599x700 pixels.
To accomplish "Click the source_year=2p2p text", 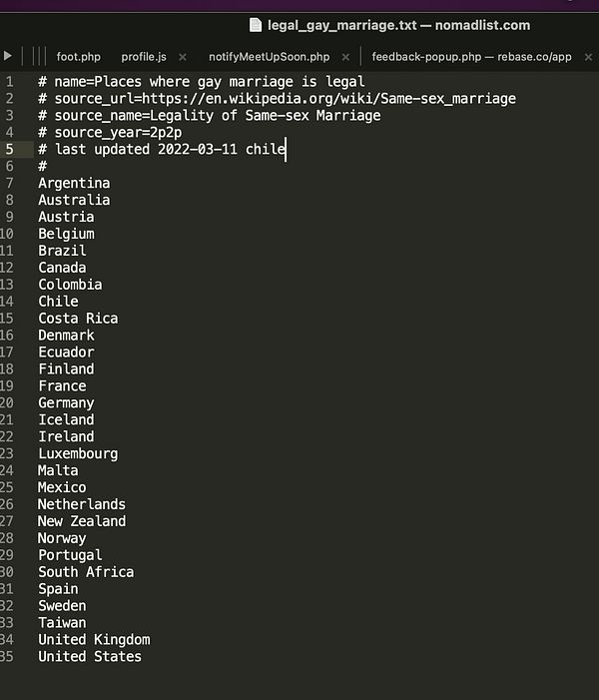I will (118, 133).
